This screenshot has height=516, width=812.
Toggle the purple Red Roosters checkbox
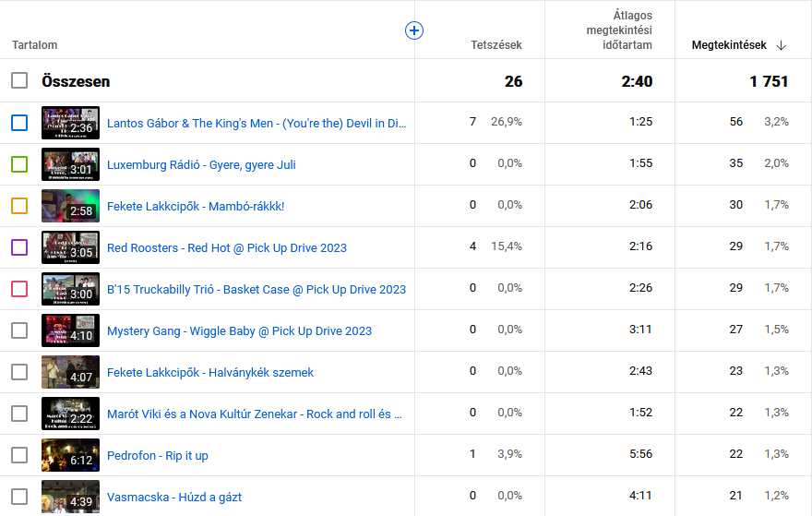pyautogui.click(x=19, y=247)
